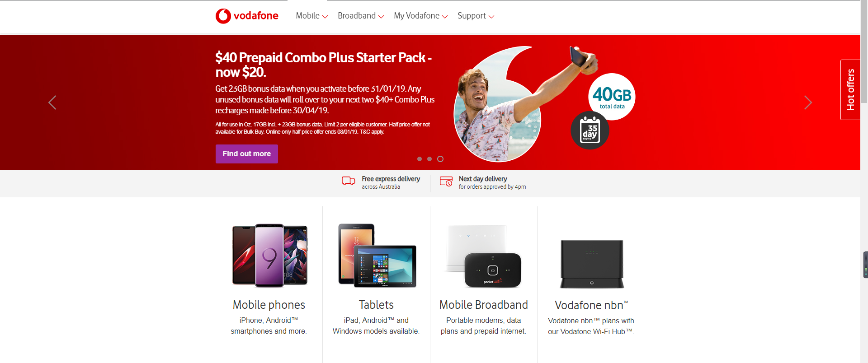Click the 35 day expiry badge
Screen dimensions: 868x363
[590, 130]
